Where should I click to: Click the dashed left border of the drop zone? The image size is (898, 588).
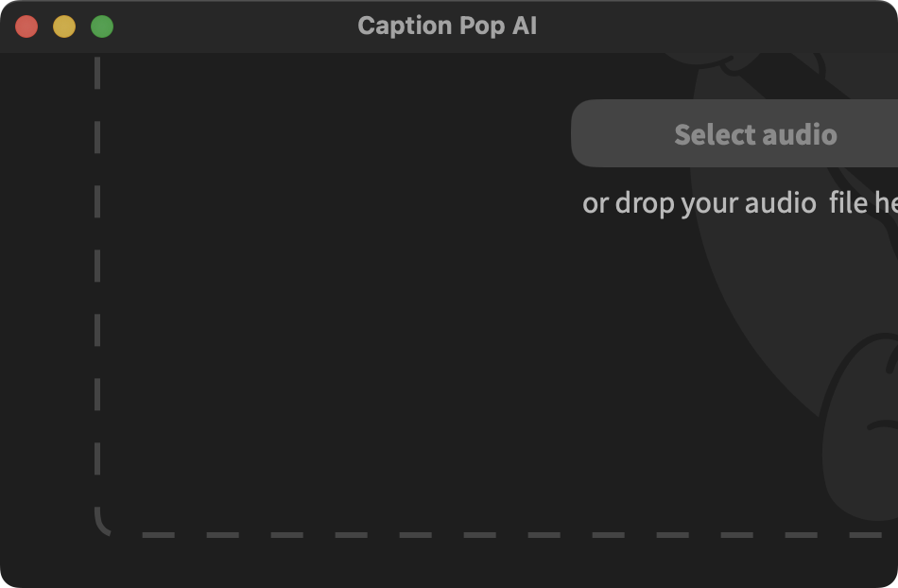97,284
